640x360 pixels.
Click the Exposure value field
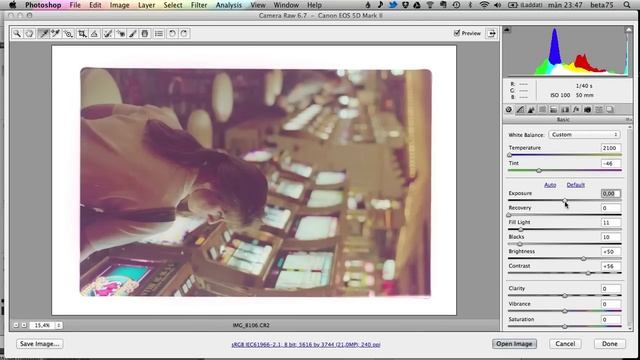click(x=611, y=193)
